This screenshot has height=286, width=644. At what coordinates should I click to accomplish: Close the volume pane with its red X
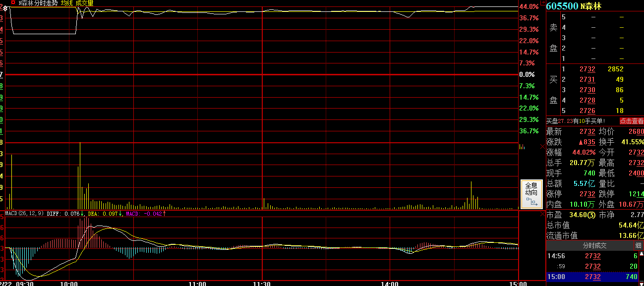point(541,147)
